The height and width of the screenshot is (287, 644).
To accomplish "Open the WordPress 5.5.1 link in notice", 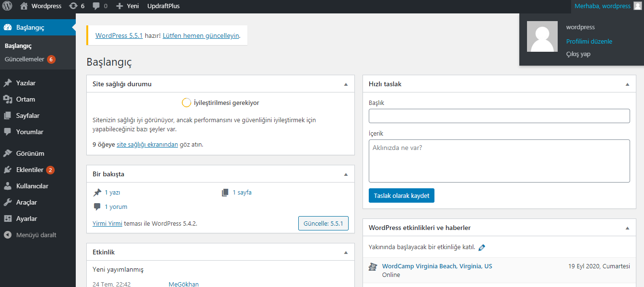I will pos(119,35).
